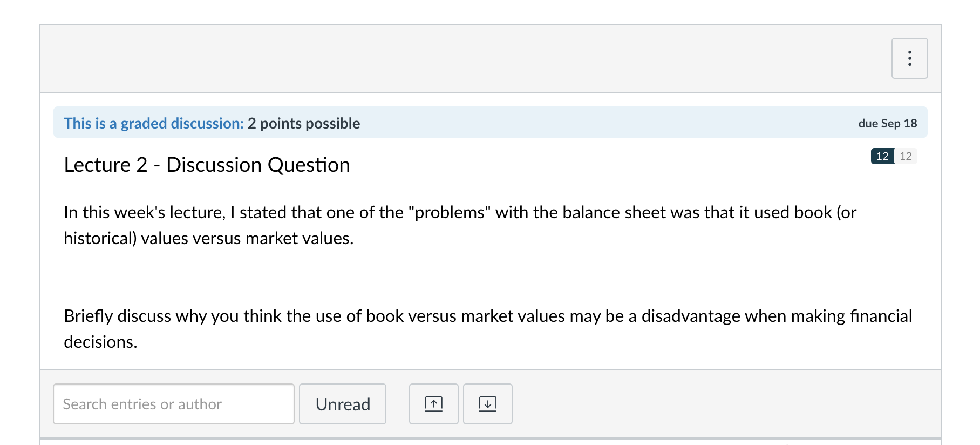Click the gray total replies badge

pos(905,156)
